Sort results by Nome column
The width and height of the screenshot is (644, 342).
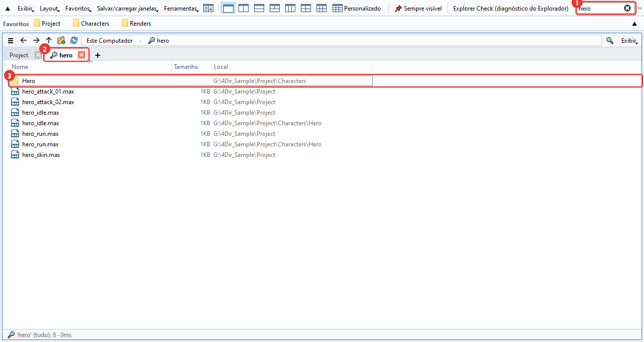click(x=91, y=67)
